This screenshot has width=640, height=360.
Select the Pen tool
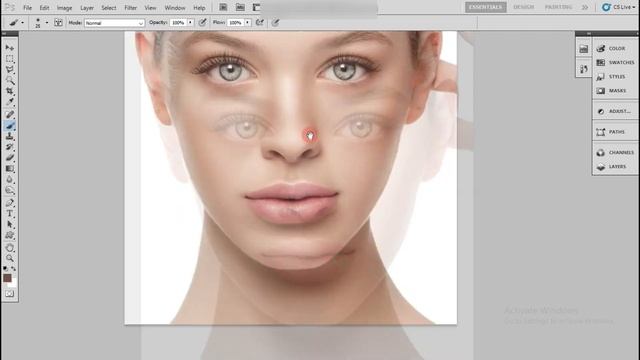[x=10, y=203]
